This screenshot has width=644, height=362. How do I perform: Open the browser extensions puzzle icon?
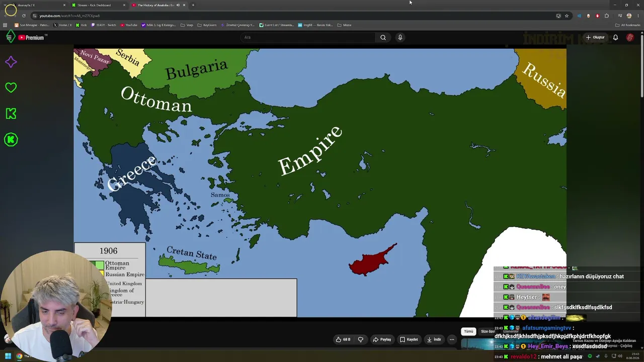pyautogui.click(x=606, y=16)
